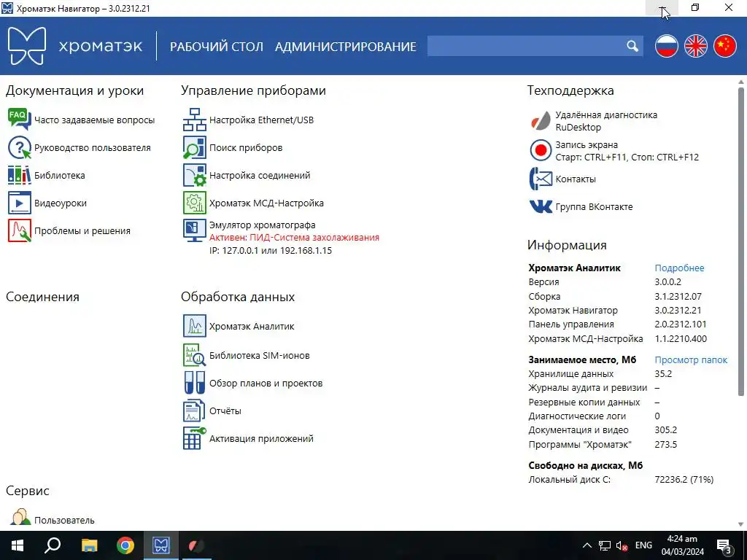Open the Хроматэк МСД-Настройка icon
This screenshot has width=747, height=560.
coord(194,203)
